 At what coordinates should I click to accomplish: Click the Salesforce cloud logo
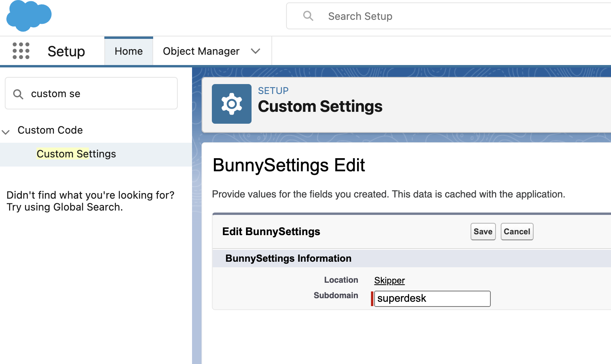(29, 15)
